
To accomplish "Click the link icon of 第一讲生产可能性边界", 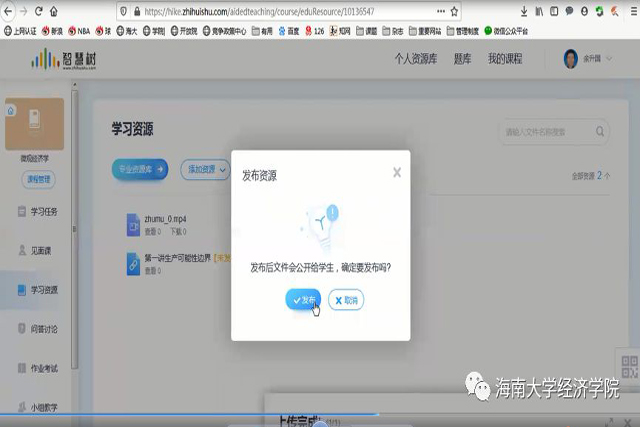I will coord(132,263).
